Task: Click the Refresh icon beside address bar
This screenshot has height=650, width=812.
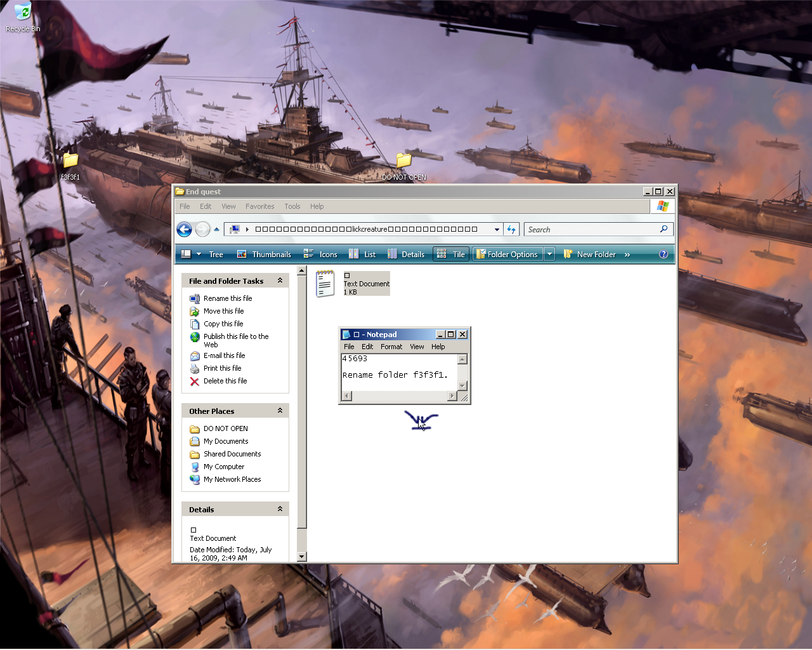Action: pos(511,230)
